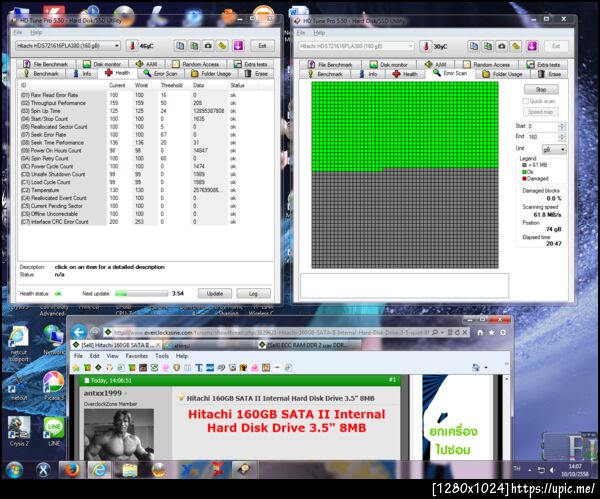Click purple down-arrow icon in right HD Tune

coord(532,46)
